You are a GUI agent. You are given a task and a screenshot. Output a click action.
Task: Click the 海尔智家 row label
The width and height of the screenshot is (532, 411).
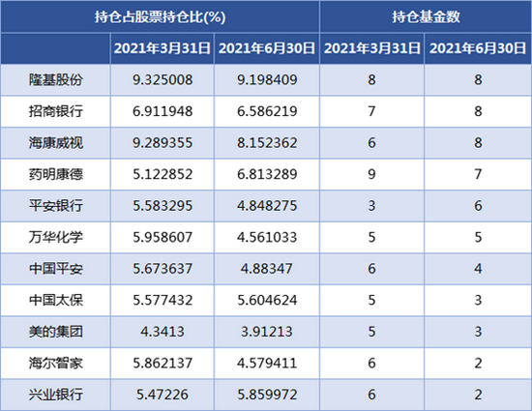coord(56,364)
